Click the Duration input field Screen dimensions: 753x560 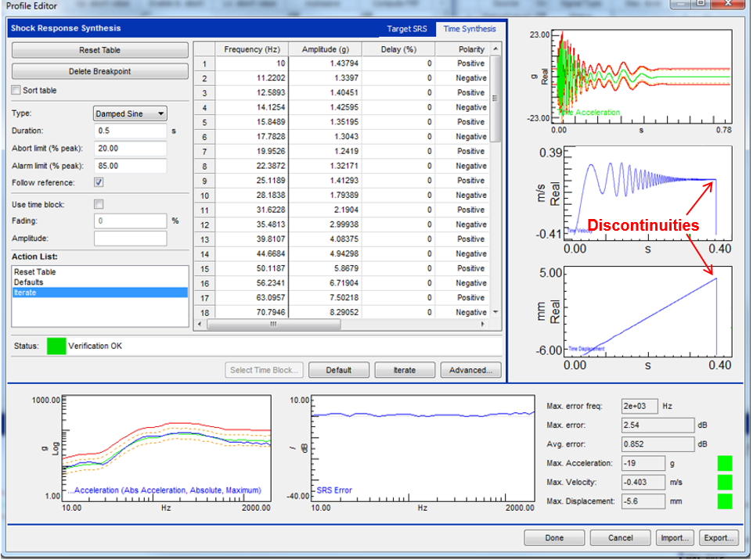click(x=130, y=131)
